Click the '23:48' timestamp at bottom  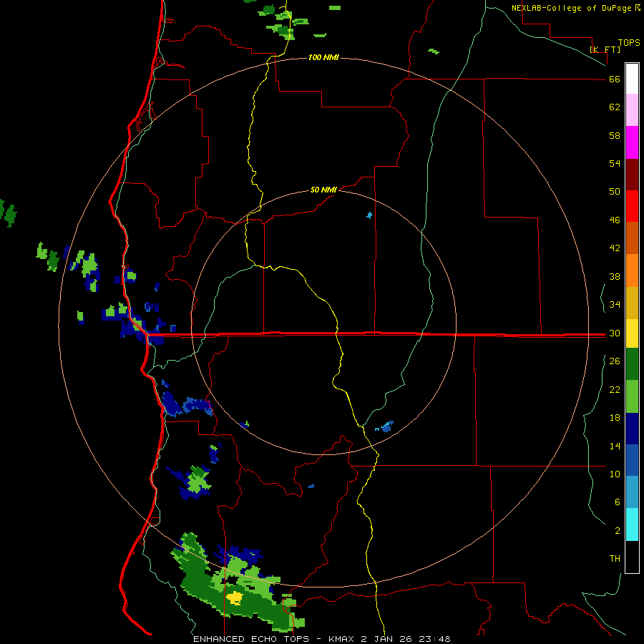click(434, 639)
